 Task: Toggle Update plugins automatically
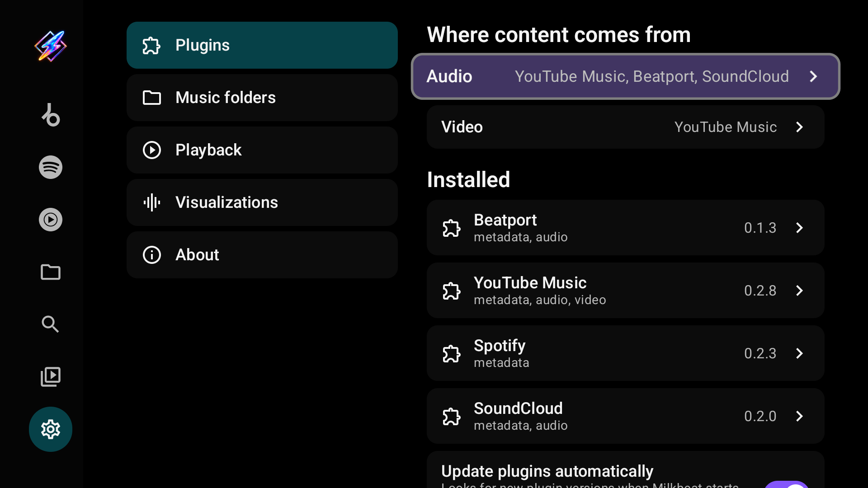[787, 484]
